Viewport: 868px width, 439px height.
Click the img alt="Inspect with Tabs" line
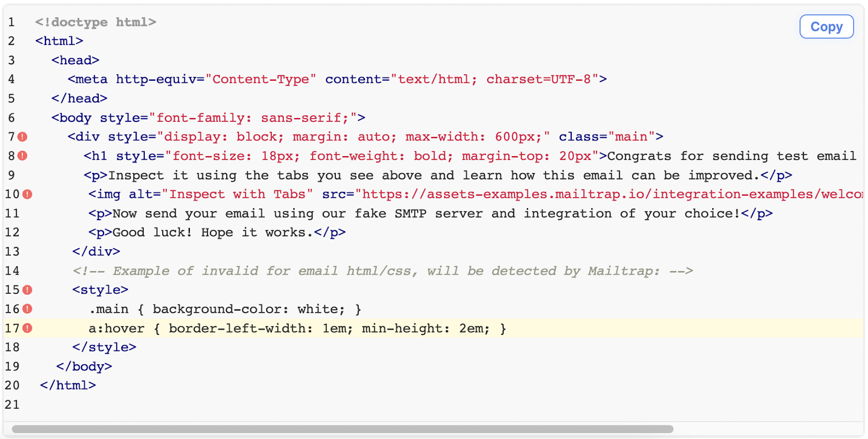(475, 194)
